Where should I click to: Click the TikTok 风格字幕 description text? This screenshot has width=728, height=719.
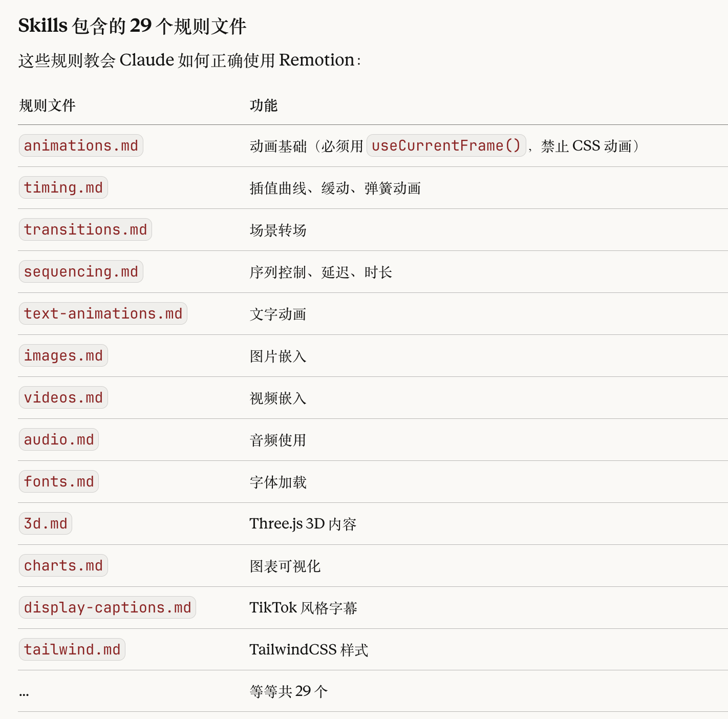pos(303,608)
